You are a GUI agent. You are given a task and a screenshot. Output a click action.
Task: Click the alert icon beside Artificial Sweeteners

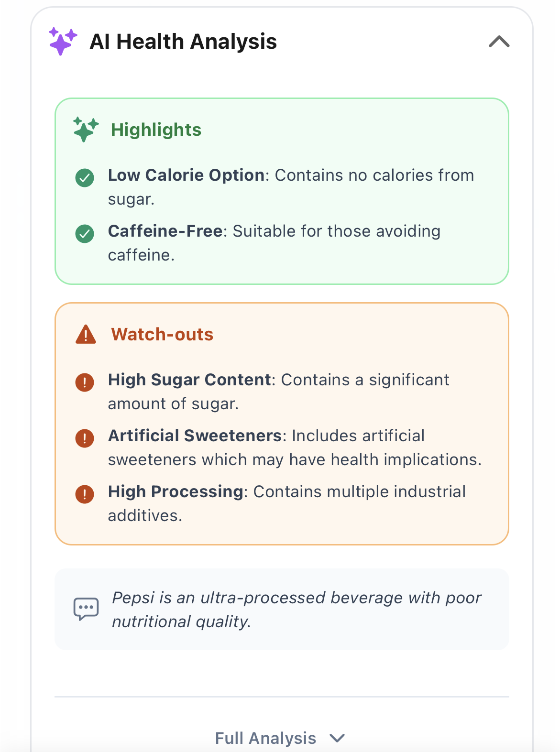click(84, 437)
